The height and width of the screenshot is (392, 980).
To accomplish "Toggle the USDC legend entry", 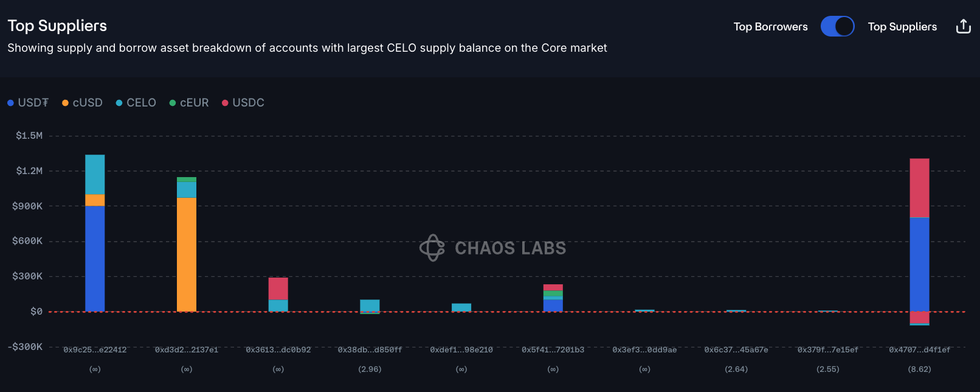I will (243, 103).
